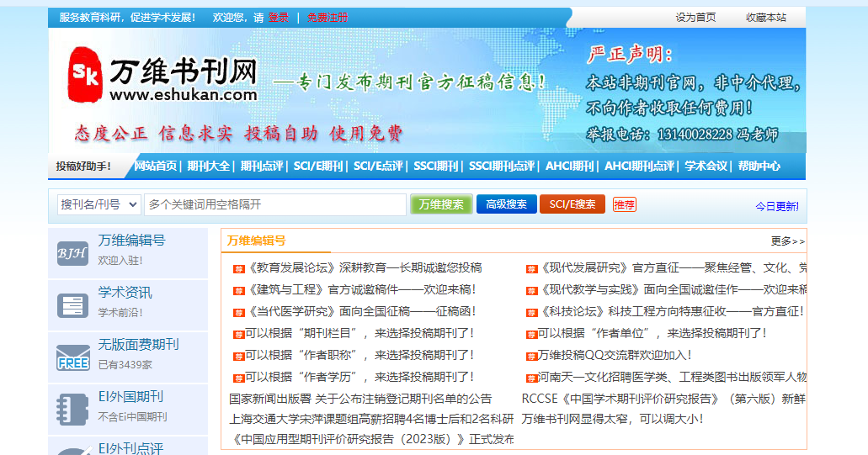This screenshot has height=455, width=868.
Task: Click the 推荐 button
Action: point(625,204)
